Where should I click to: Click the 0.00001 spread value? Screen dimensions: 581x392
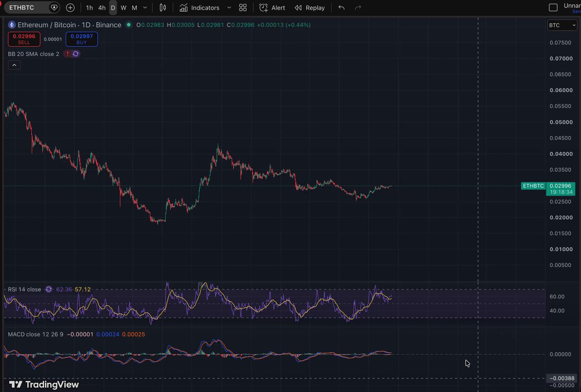pos(53,39)
